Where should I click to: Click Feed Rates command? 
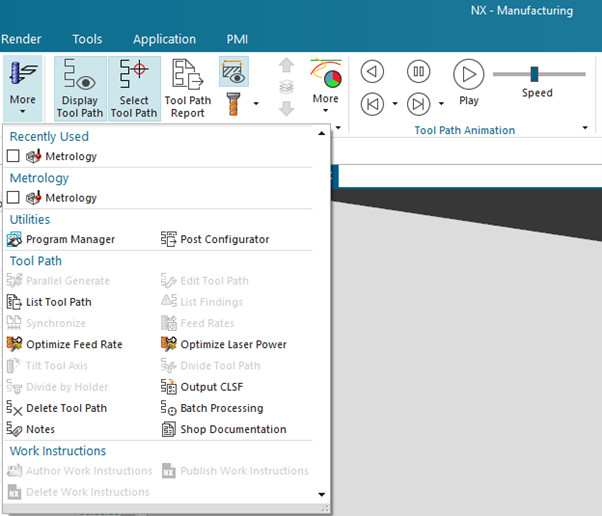pyautogui.click(x=197, y=323)
